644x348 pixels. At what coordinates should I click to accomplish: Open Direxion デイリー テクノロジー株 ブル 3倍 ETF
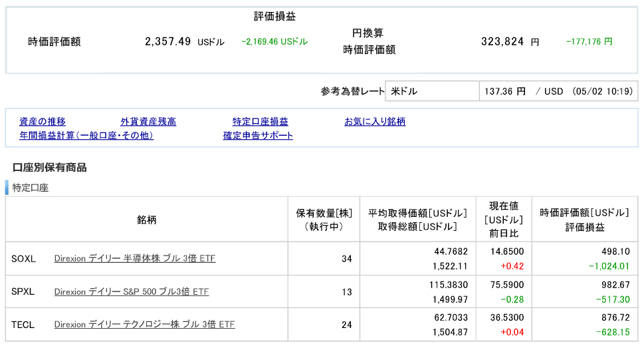[144, 325]
